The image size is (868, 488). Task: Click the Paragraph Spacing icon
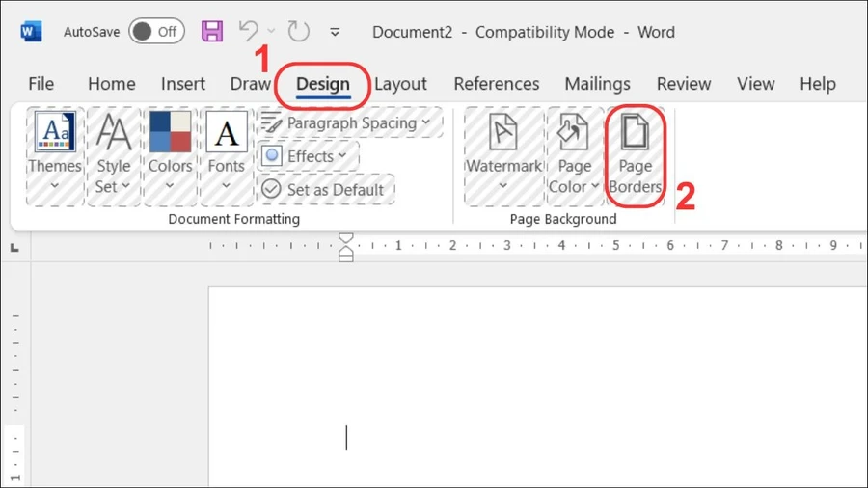271,122
